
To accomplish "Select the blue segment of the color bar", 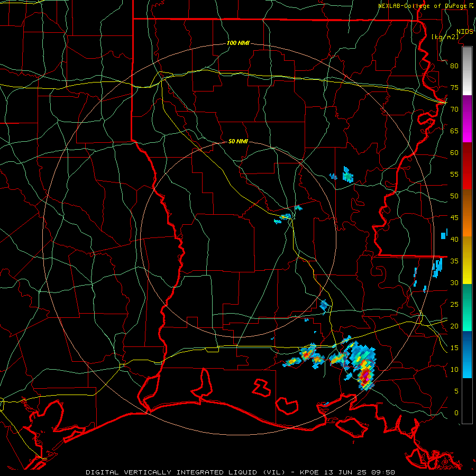I will point(467,354).
